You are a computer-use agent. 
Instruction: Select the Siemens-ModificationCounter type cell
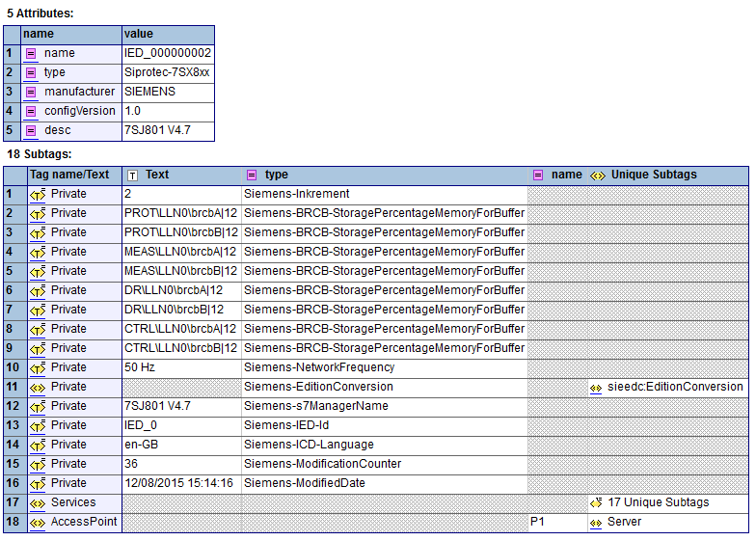pyautogui.click(x=384, y=465)
